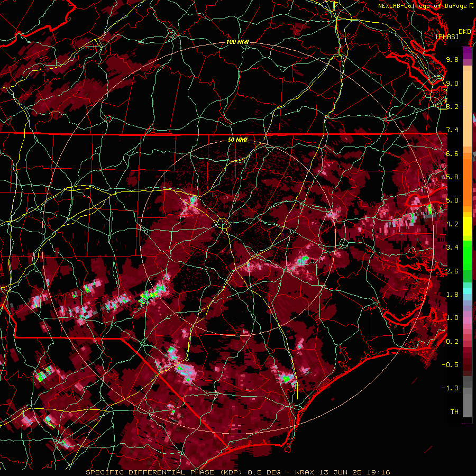Screen dimensions: 476x476
Task: Click the 8.2 value on the color scale
Action: tap(452, 106)
